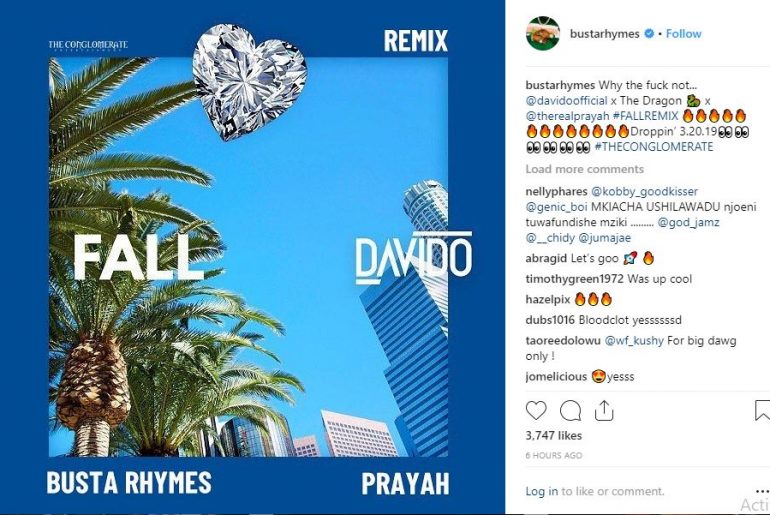Open the bustarhymes username in header
The image size is (770, 515).
click(605, 33)
